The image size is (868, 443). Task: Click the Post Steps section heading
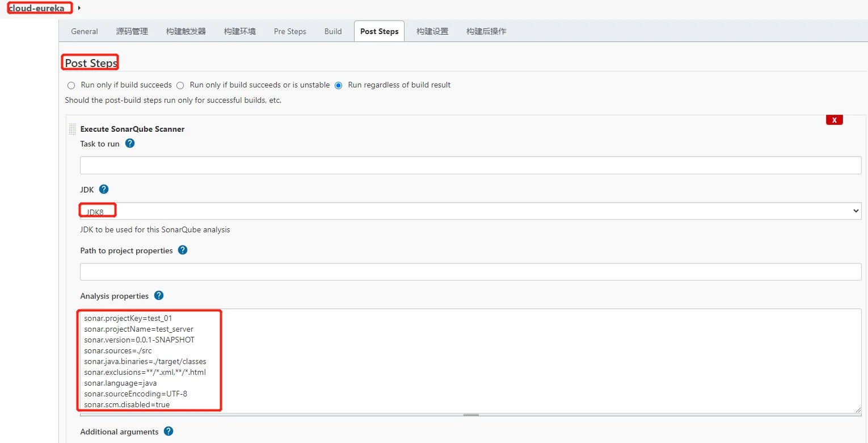point(91,63)
